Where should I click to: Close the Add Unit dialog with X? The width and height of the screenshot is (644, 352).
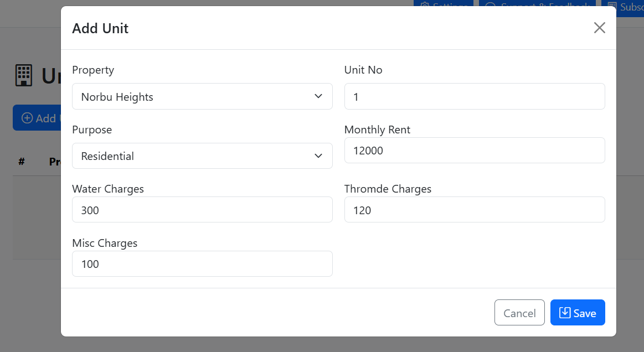[599, 28]
